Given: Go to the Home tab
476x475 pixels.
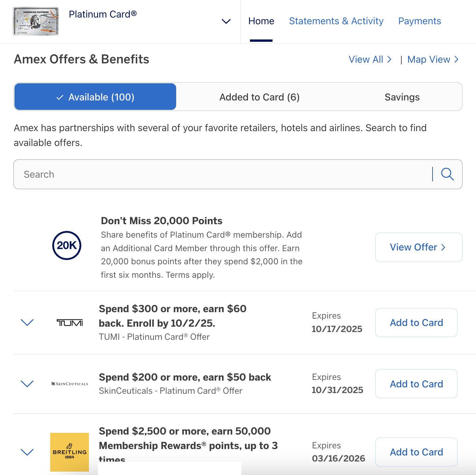Looking at the screenshot, I should click(261, 21).
